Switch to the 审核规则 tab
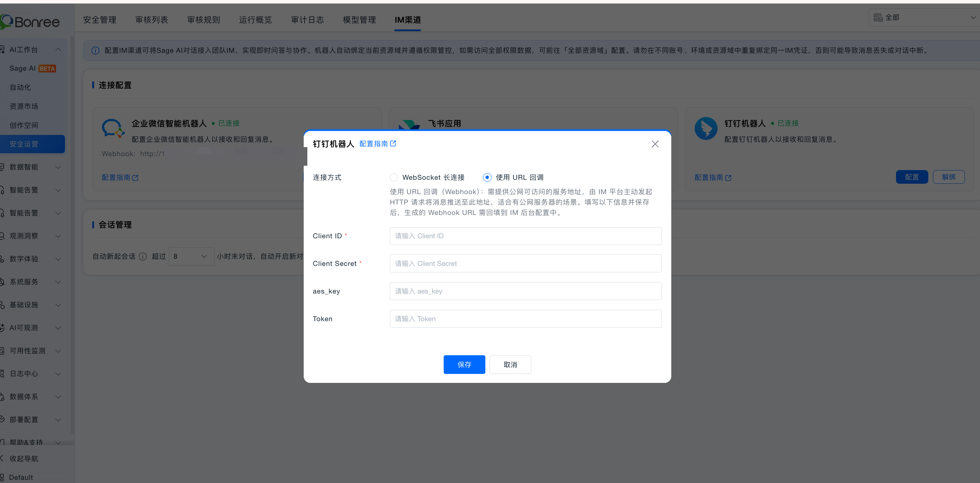 click(204, 20)
